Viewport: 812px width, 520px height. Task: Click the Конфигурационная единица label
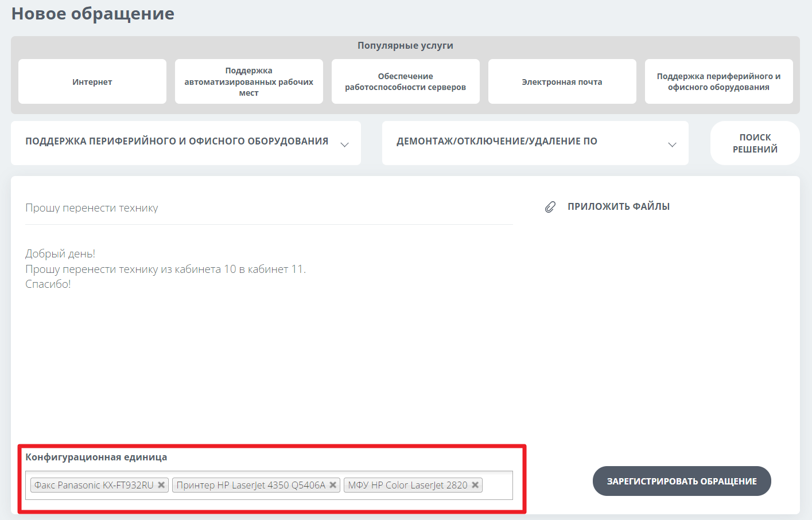(x=96, y=457)
